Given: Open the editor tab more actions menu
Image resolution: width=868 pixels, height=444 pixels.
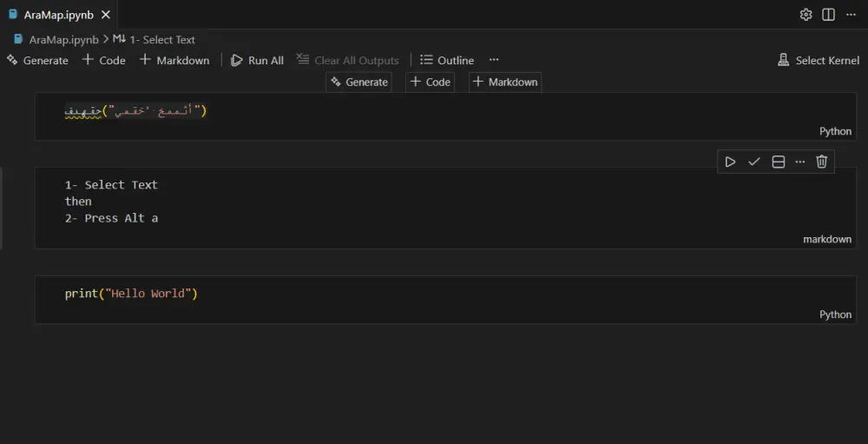Looking at the screenshot, I should 851,15.
